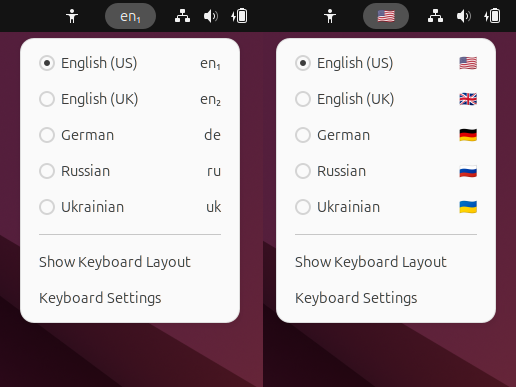Click the US flag keyboard indicator in top bar

coord(386,16)
